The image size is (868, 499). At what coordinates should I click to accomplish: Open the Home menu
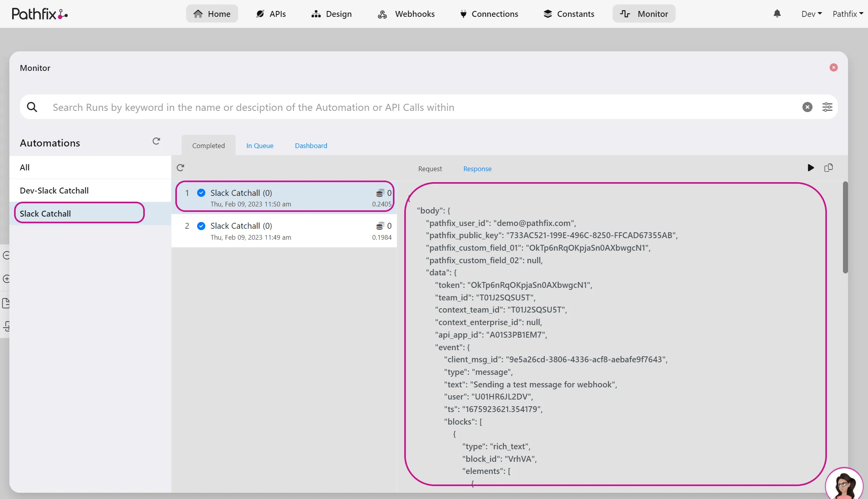(212, 14)
